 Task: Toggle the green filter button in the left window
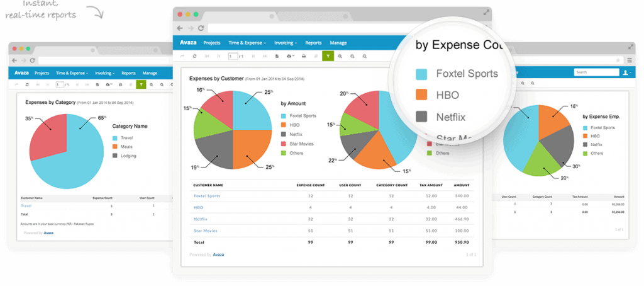coord(141,84)
